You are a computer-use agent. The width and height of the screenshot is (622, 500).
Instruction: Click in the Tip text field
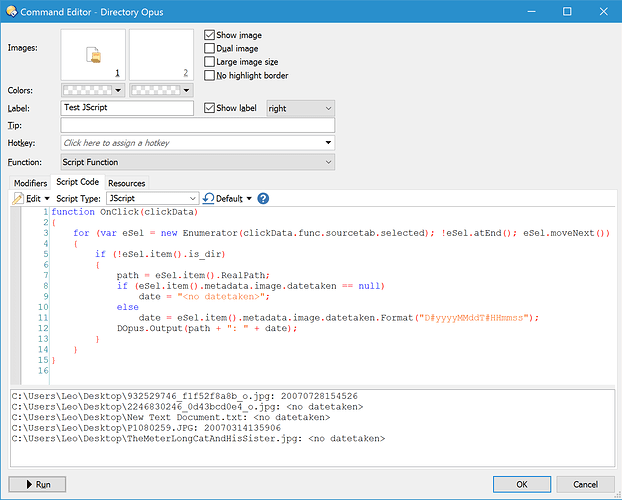tap(198, 125)
